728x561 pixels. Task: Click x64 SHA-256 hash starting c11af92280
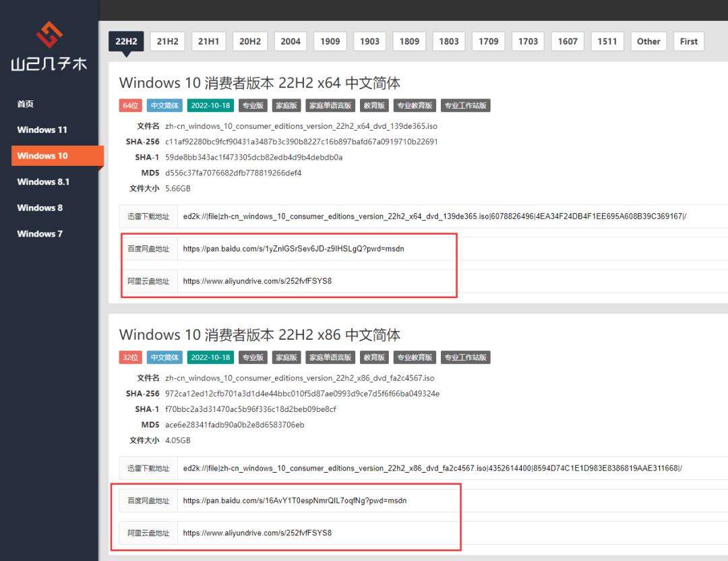click(x=301, y=142)
